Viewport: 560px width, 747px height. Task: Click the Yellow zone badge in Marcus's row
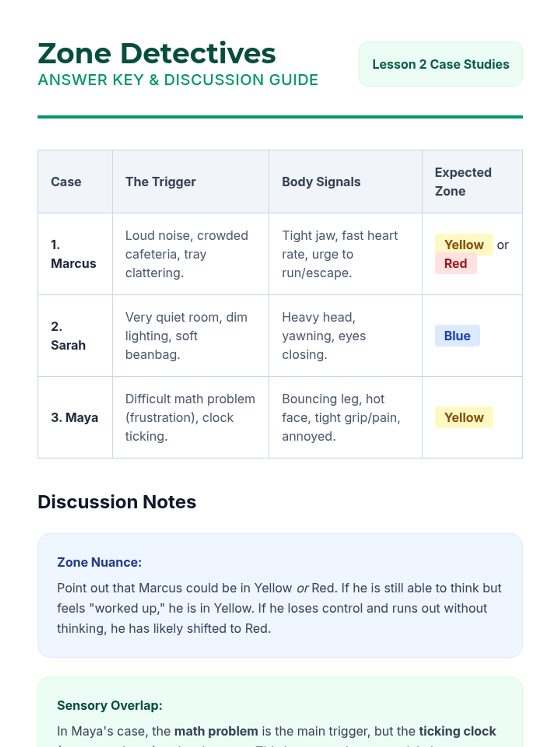click(464, 245)
